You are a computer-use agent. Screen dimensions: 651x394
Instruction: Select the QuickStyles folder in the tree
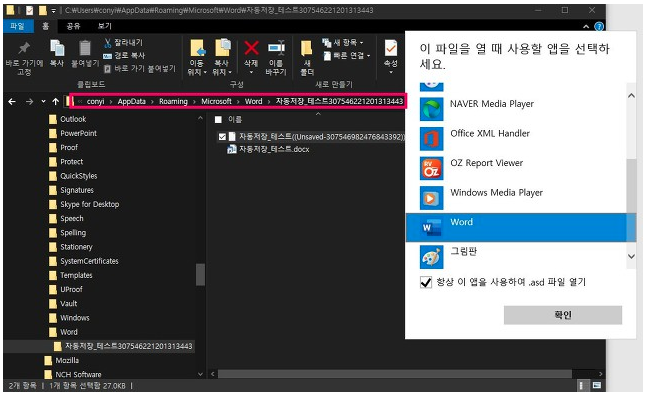point(73,176)
